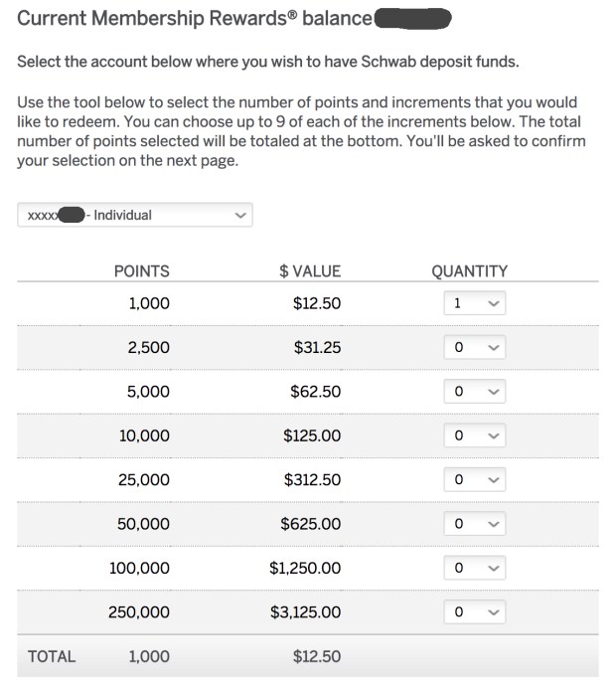This screenshot has width=616, height=692.
Task: Select quantity dropdown in the $3,125.00 row
Action: [474, 612]
